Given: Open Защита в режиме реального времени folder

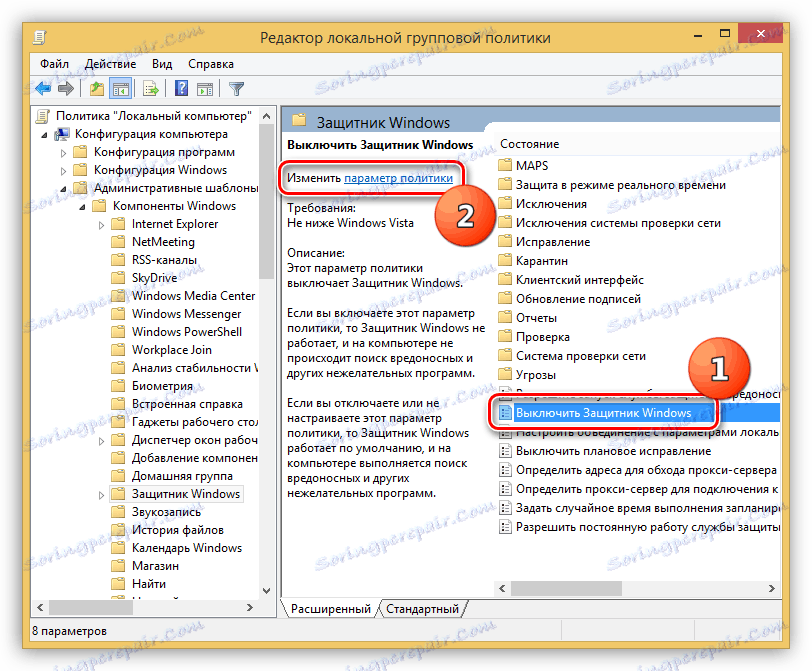Looking at the screenshot, I should pyautogui.click(x=620, y=185).
